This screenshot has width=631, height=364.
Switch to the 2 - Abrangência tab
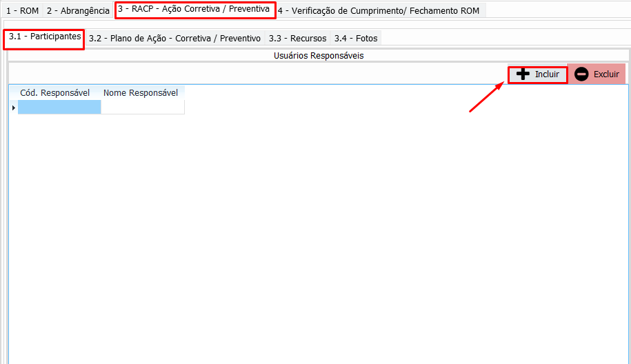tap(78, 11)
